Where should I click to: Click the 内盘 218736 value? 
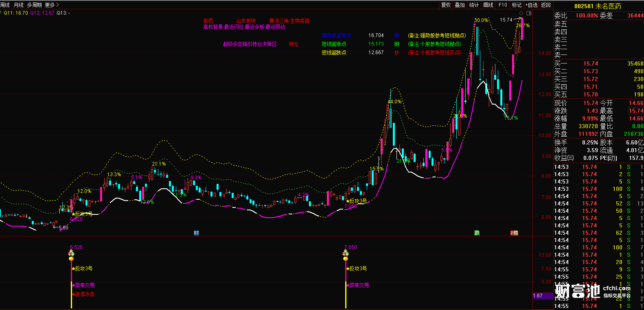(x=634, y=134)
